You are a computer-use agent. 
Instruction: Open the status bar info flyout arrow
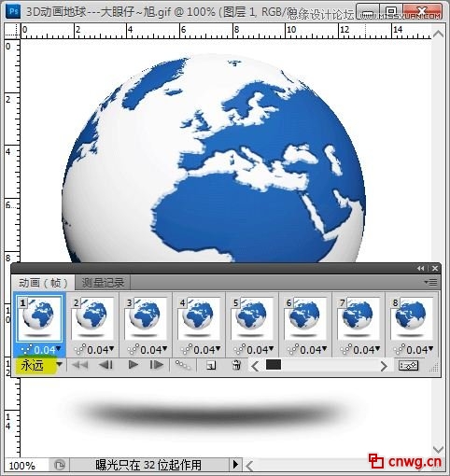(x=235, y=465)
